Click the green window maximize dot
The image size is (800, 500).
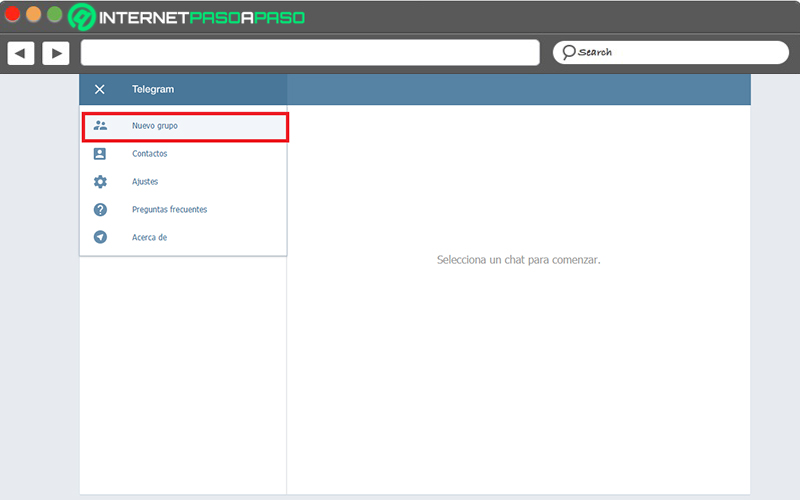[x=55, y=14]
